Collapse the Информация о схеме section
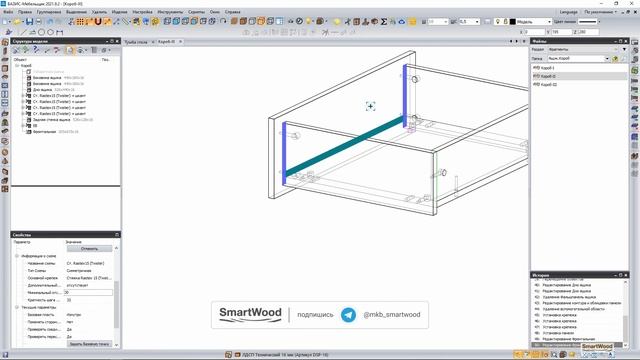Image resolution: width=640 pixels, height=360 pixels. click(x=17, y=256)
